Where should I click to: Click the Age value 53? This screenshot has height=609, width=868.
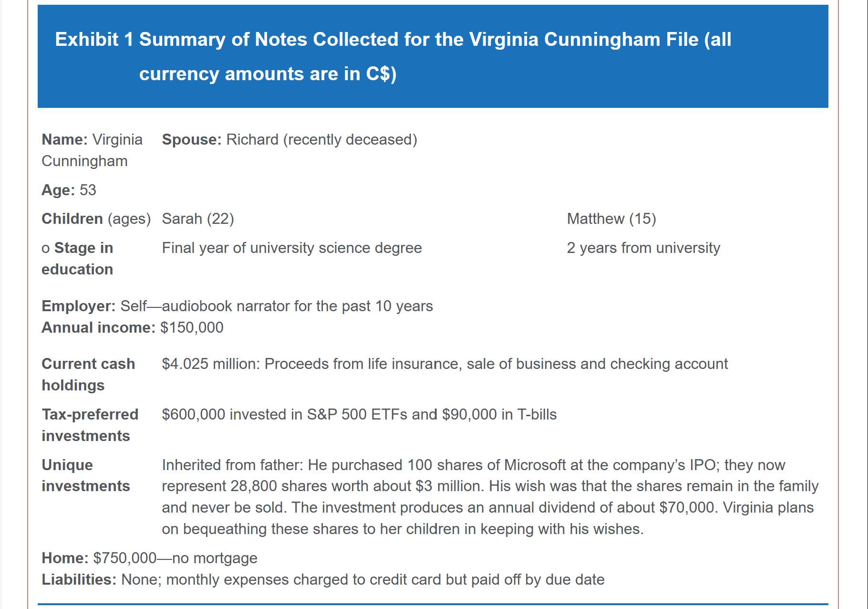coord(88,190)
